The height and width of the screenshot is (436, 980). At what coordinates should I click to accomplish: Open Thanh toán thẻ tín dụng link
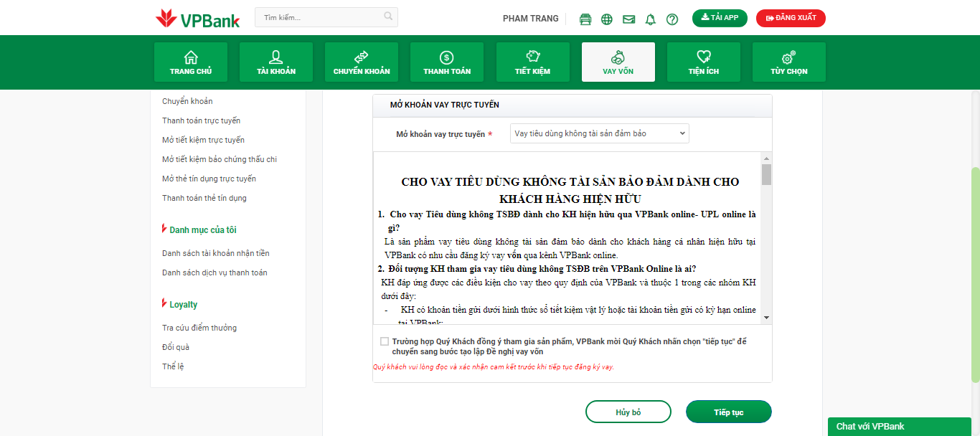point(204,198)
